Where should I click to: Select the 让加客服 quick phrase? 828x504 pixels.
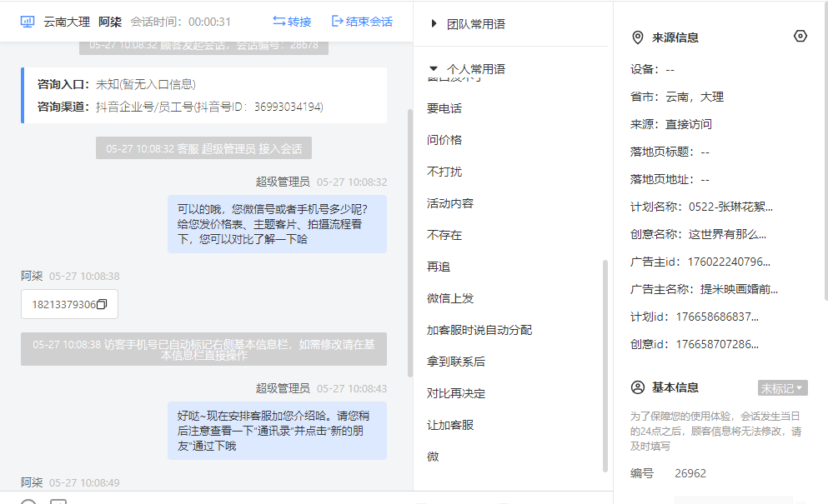[450, 425]
